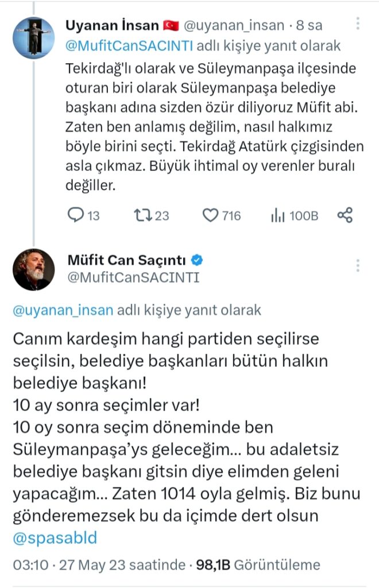The height and width of the screenshot is (588, 379).
Task: Click the 98,1B Görüntüleme view count
Action: point(257,565)
